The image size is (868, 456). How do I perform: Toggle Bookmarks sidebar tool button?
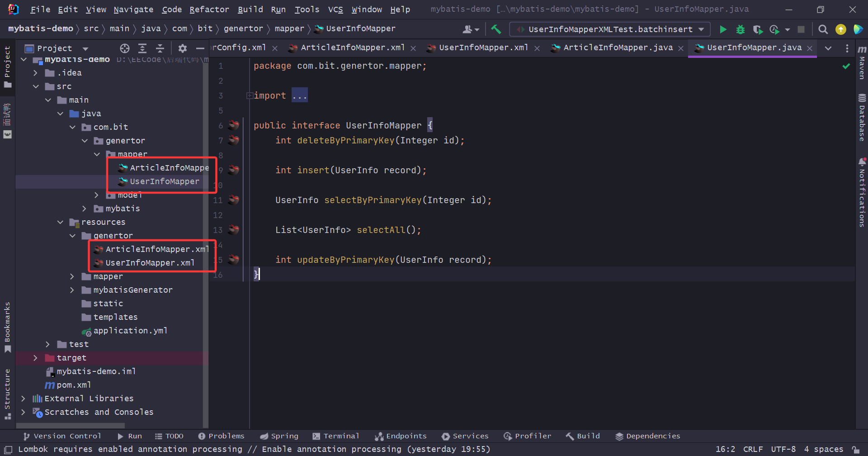[x=7, y=328]
